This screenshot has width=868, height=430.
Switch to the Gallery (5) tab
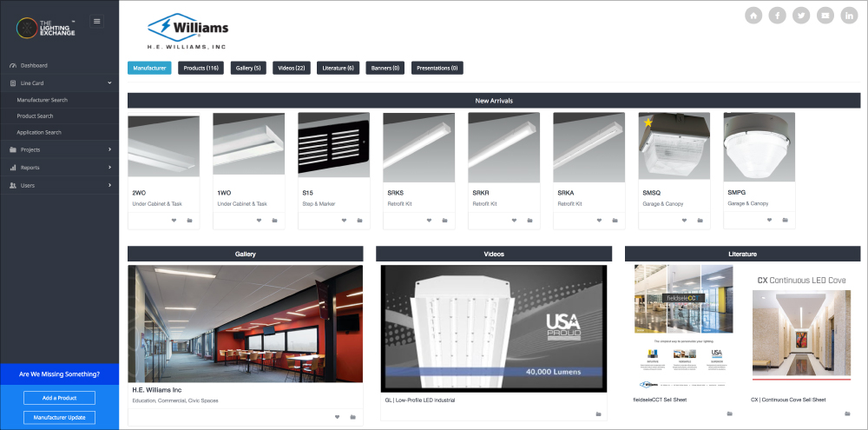pos(248,68)
